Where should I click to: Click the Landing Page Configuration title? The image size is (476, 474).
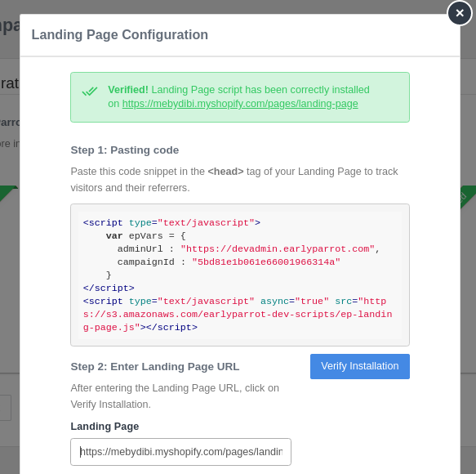119,34
